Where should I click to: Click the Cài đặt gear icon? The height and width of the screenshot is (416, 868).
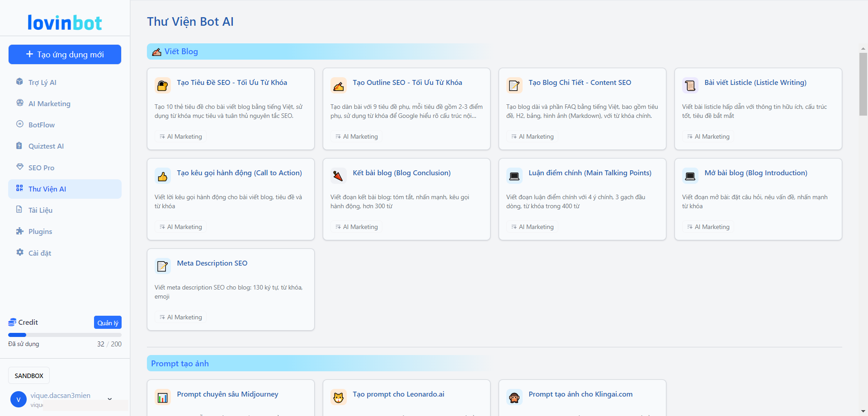tap(19, 252)
